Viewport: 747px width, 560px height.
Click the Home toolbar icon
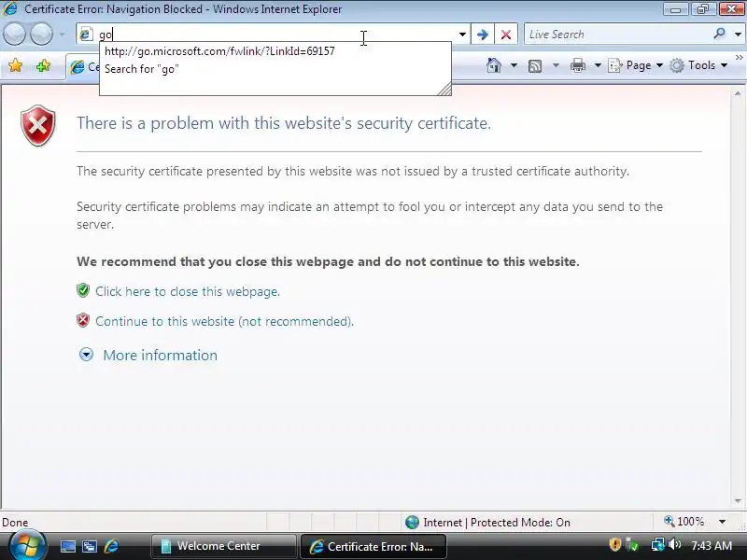[x=494, y=65]
